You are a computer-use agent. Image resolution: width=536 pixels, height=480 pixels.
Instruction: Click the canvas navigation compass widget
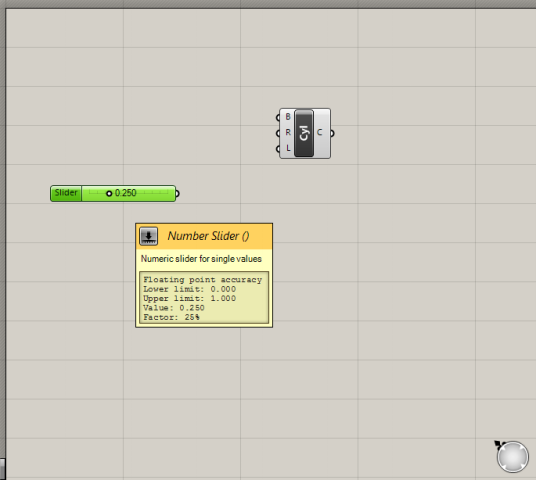click(512, 457)
